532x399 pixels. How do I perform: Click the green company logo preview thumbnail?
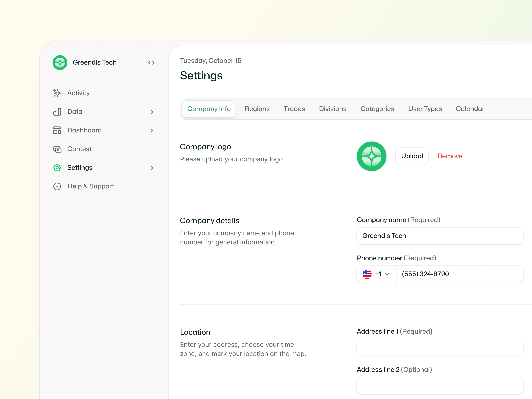point(371,156)
